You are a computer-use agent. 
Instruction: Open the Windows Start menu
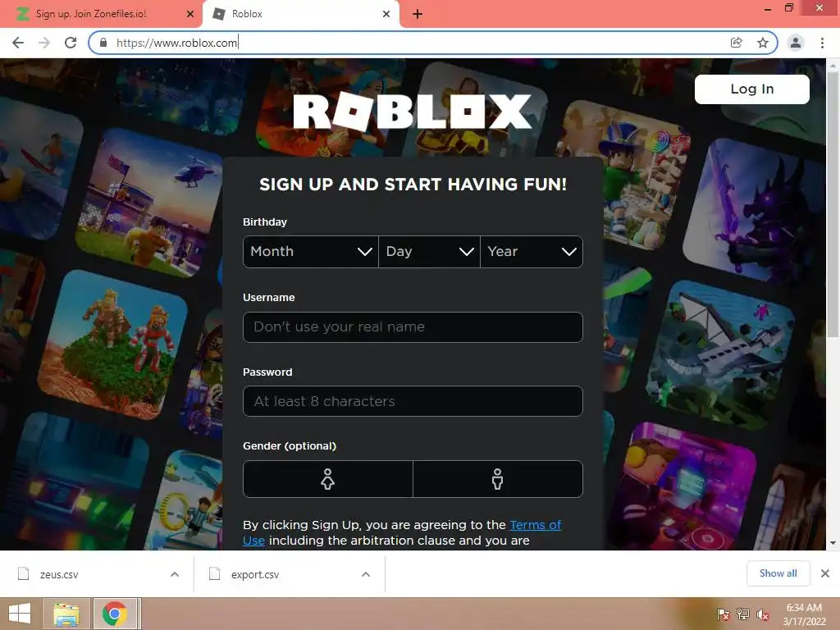click(x=20, y=614)
